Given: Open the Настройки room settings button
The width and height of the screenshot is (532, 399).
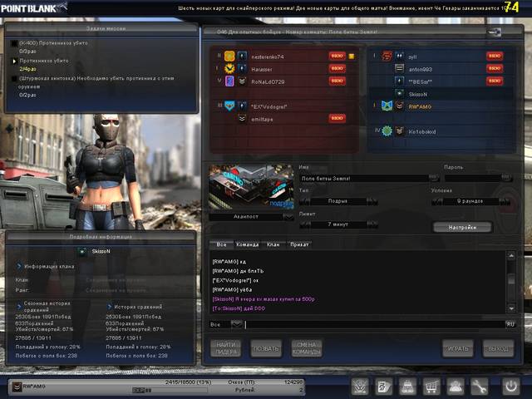Looking at the screenshot, I should pyautogui.click(x=462, y=227).
